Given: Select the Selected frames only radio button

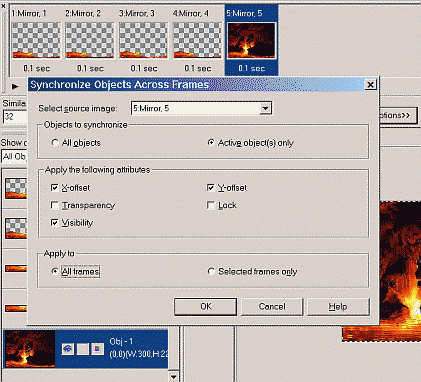Looking at the screenshot, I should point(211,271).
